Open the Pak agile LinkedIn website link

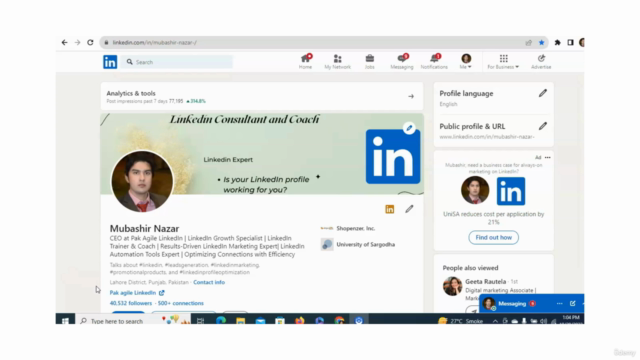point(137,293)
